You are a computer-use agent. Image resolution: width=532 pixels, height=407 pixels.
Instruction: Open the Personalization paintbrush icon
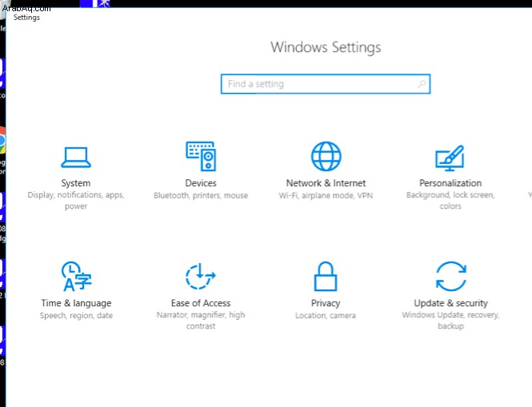tap(450, 158)
